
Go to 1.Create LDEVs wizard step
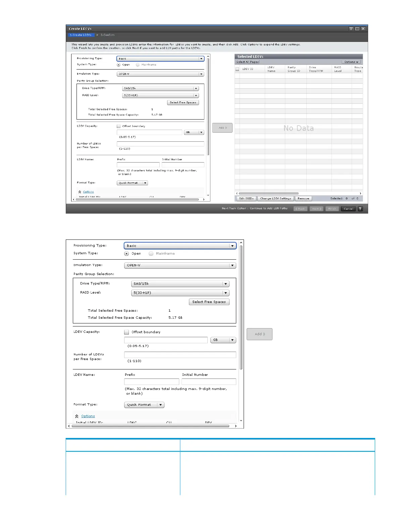(81, 35)
